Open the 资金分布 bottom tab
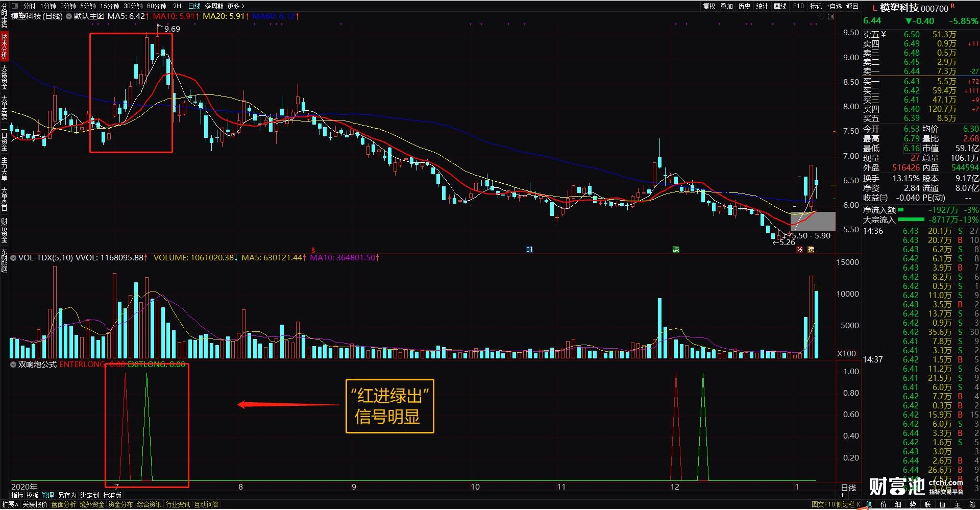Screen dimensions: 980x510 (x=120, y=504)
